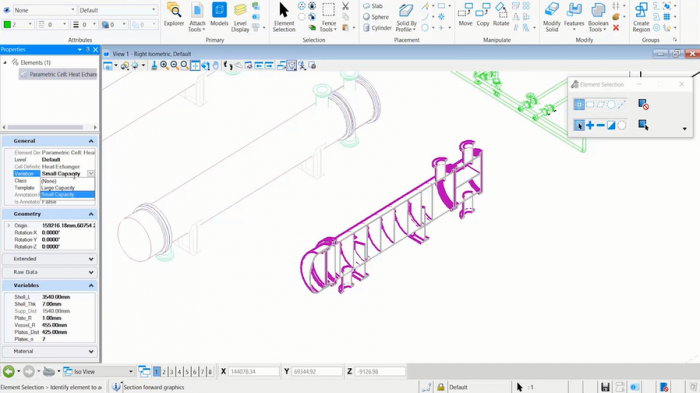Toggle the Subtract selection mode
Screen dimensions: 700x393
click(x=600, y=125)
